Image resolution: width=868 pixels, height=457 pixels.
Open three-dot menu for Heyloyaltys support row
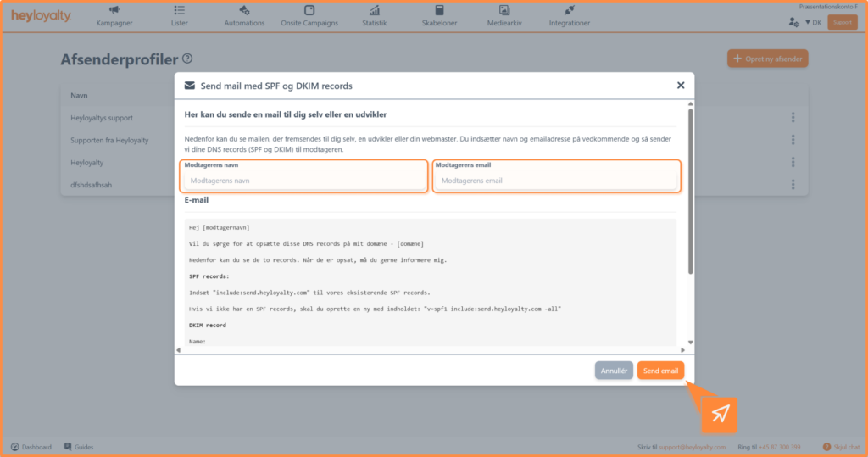[x=793, y=118]
